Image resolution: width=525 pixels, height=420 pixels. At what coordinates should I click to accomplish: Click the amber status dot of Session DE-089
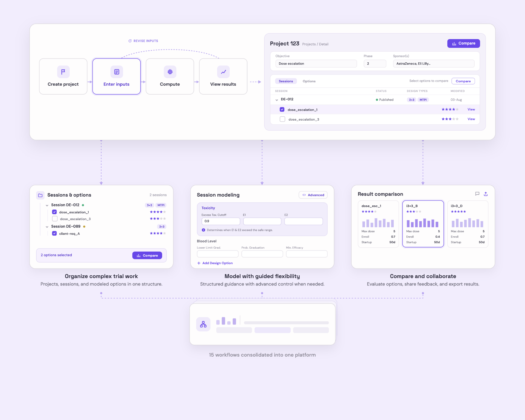[84, 226]
